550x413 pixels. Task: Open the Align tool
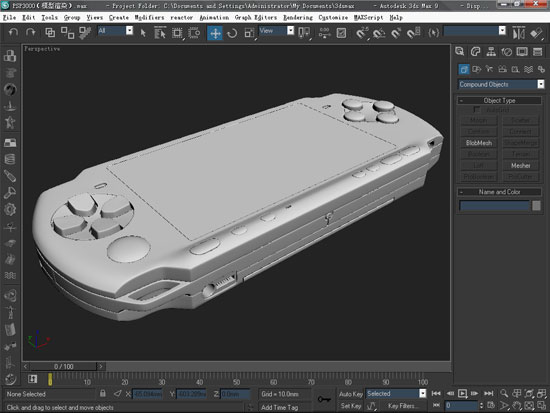pyautogui.click(x=536, y=33)
